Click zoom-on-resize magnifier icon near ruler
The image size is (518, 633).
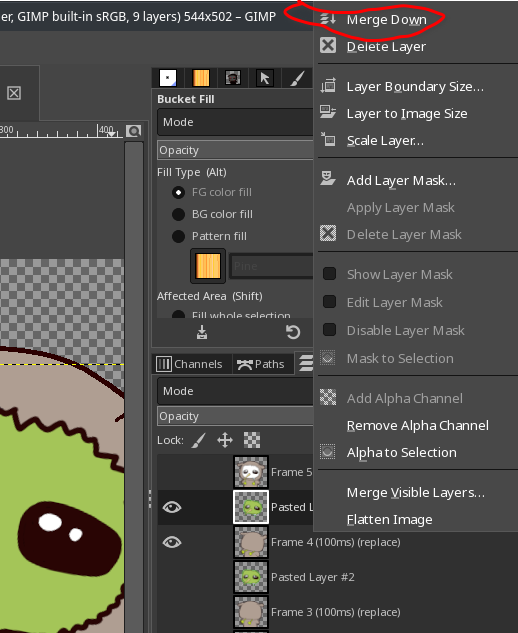pyautogui.click(x=134, y=131)
